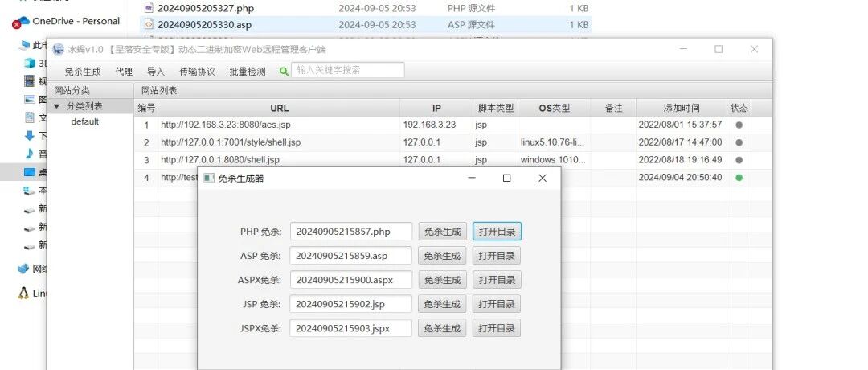Click the JSPX filename field 20240905215903.jspx
Screen dimensions: 868x370
(x=351, y=328)
